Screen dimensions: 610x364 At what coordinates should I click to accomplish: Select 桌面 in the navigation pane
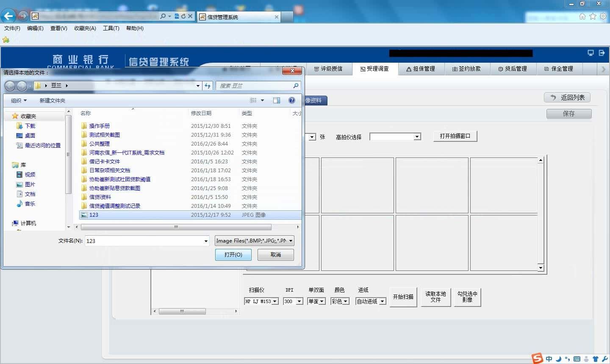click(x=30, y=135)
